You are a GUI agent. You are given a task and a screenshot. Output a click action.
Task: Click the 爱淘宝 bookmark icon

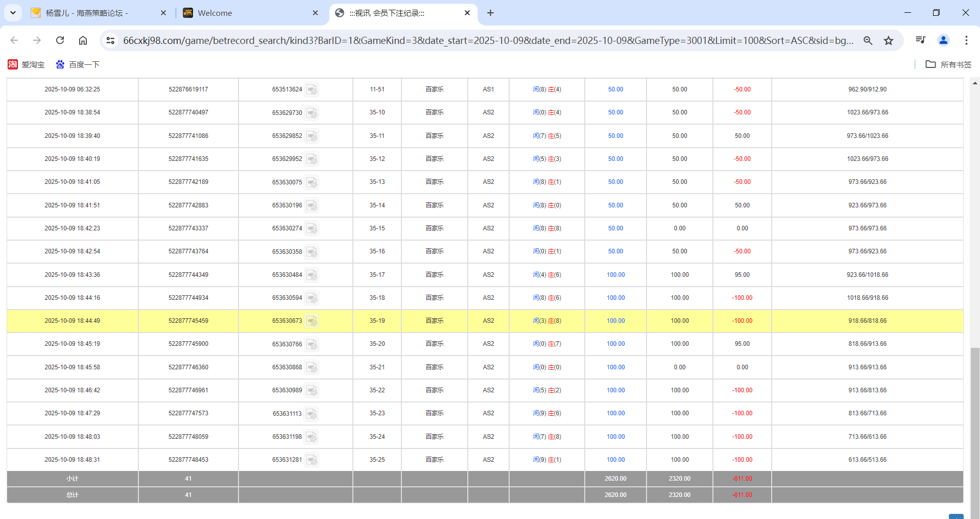click(13, 64)
